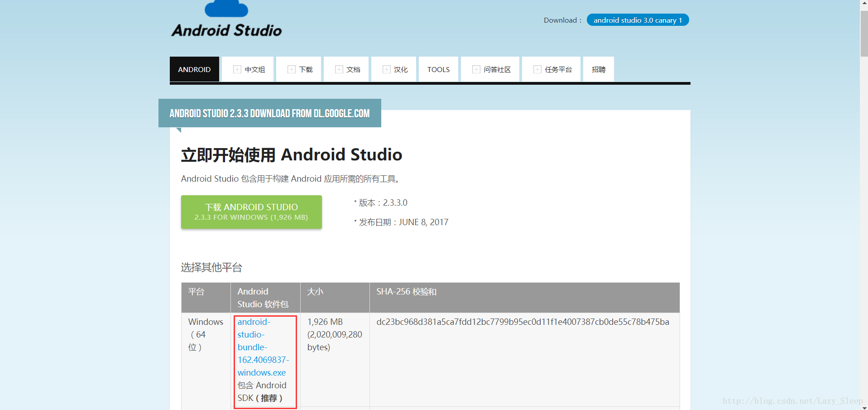Click the Android Studio 包含用于构建 description text
Image resolution: width=868 pixels, height=410 pixels.
291,178
